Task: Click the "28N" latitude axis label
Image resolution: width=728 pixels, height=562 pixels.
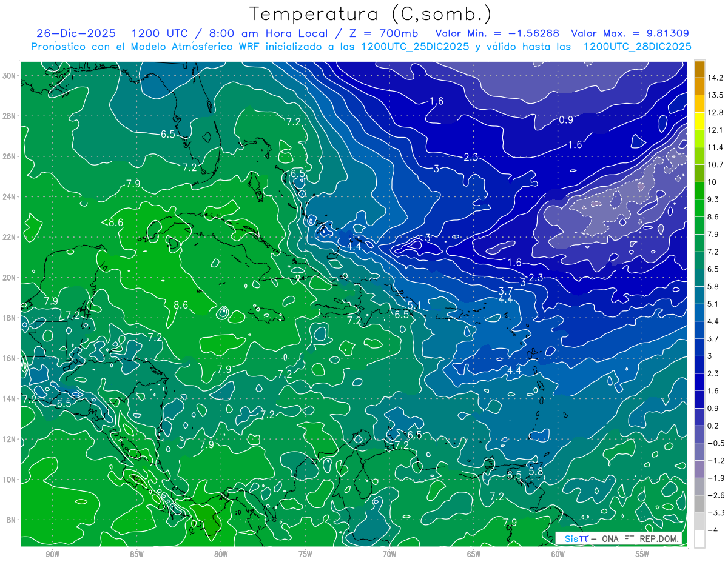Action: 9,116
